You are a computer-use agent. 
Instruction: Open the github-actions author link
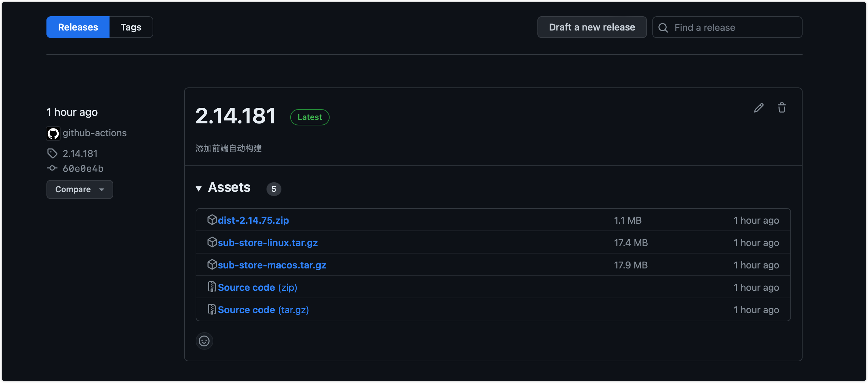tap(95, 133)
